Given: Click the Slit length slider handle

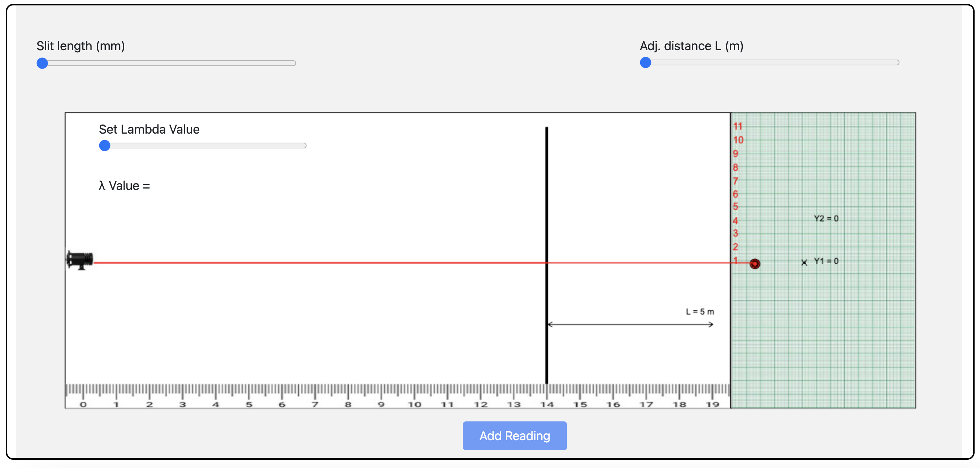Looking at the screenshot, I should coord(42,63).
